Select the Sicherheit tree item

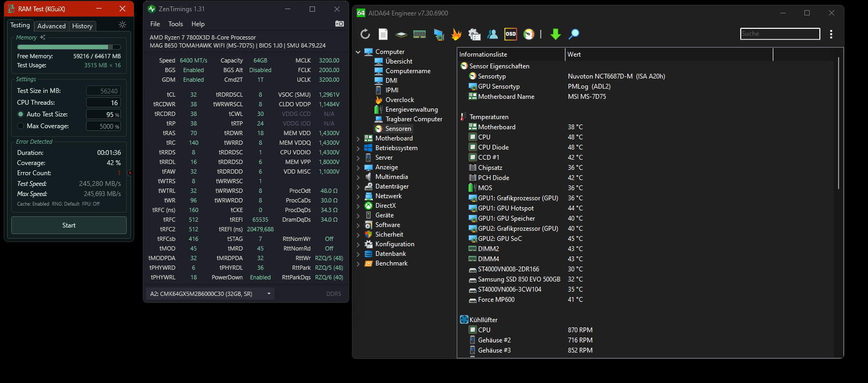384,235
